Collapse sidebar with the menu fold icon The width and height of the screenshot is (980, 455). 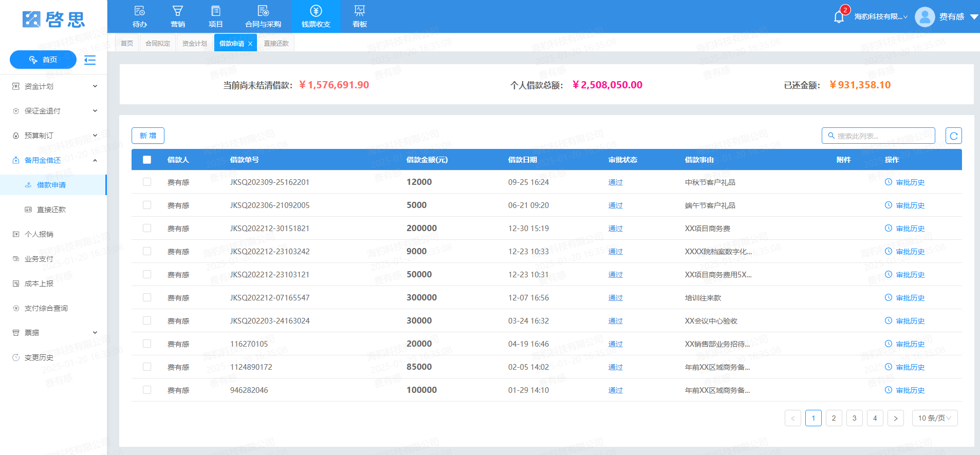(90, 60)
